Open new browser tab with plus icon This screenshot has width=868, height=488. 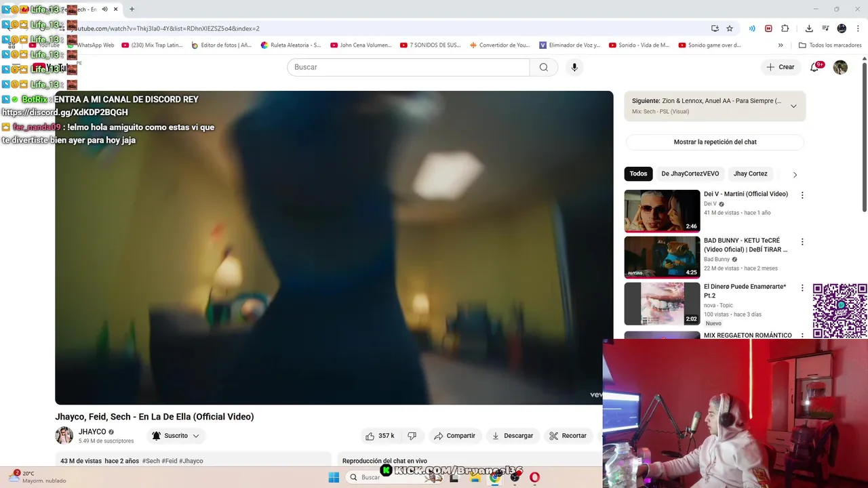pyautogui.click(x=132, y=9)
